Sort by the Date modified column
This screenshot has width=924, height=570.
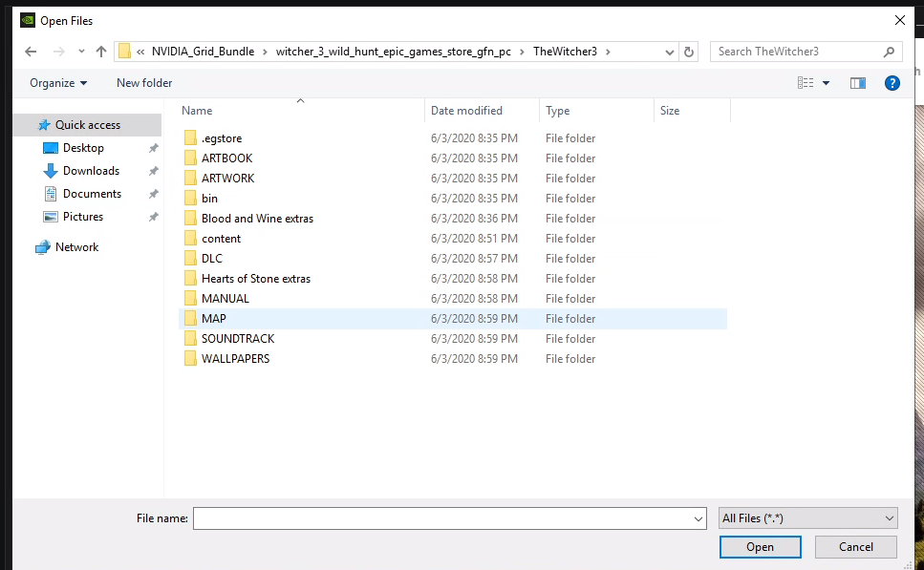pyautogui.click(x=466, y=111)
